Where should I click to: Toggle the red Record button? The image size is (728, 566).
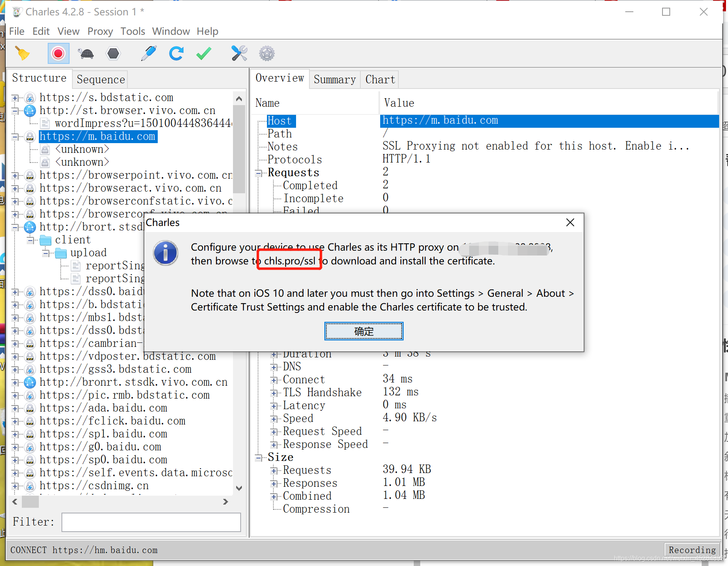click(x=58, y=53)
